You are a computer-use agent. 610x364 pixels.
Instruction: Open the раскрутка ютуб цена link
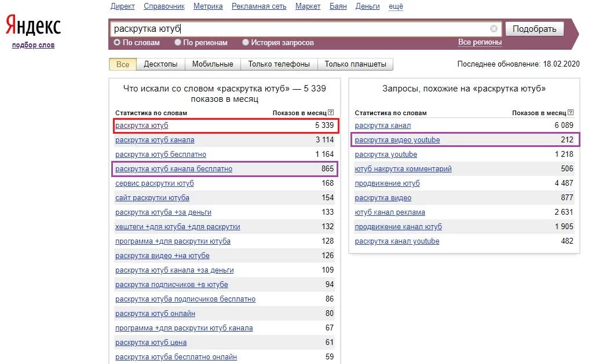151,343
